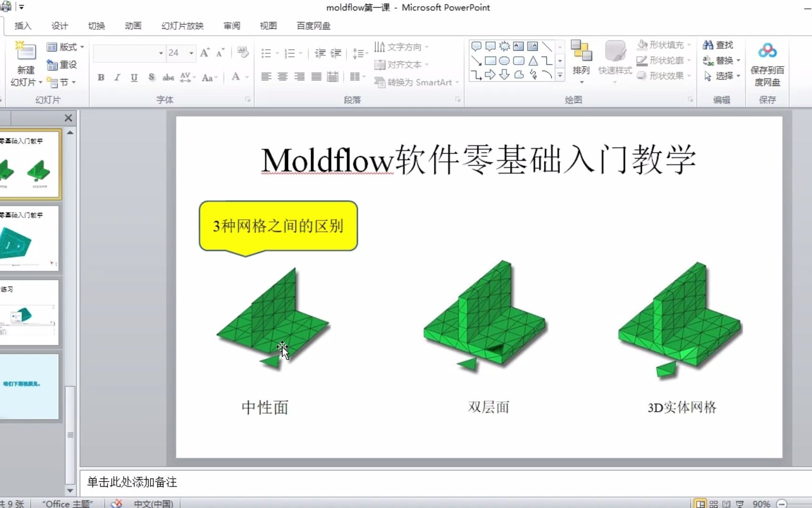The width and height of the screenshot is (812, 508).
Task: Expand the shapes gallery with the lower arrow
Action: [560, 75]
